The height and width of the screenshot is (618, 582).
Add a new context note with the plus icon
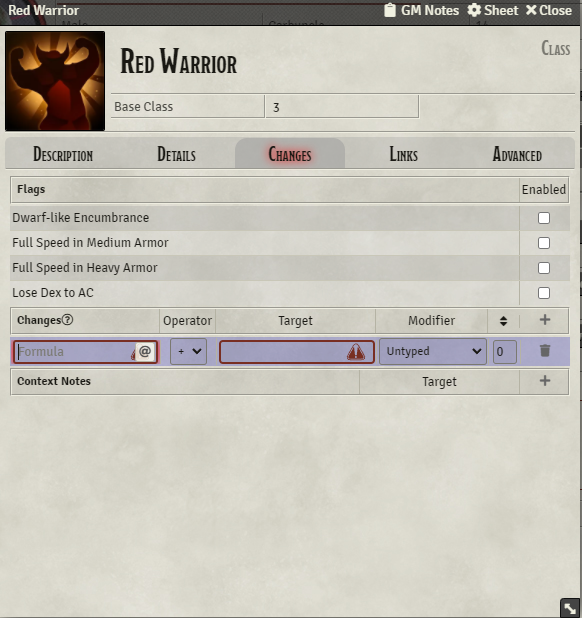[545, 381]
